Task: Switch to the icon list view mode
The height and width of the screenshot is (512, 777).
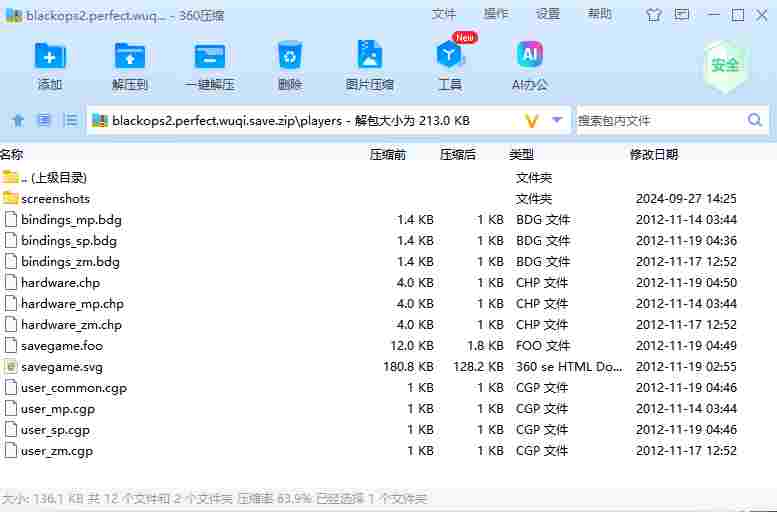Action: 44,120
